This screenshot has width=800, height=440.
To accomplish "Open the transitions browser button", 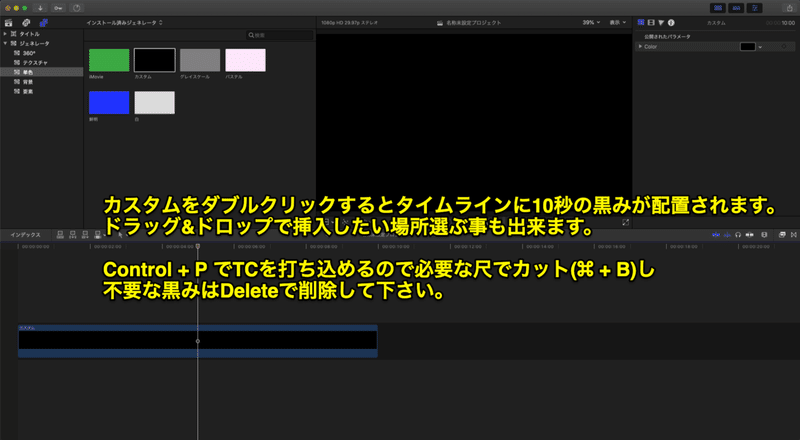I will tap(793, 235).
